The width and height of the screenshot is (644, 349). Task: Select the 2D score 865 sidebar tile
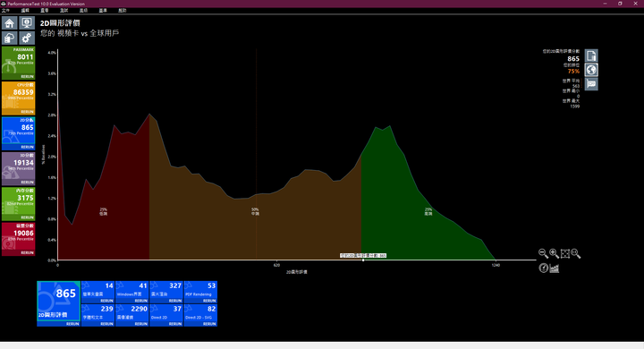pyautogui.click(x=19, y=133)
